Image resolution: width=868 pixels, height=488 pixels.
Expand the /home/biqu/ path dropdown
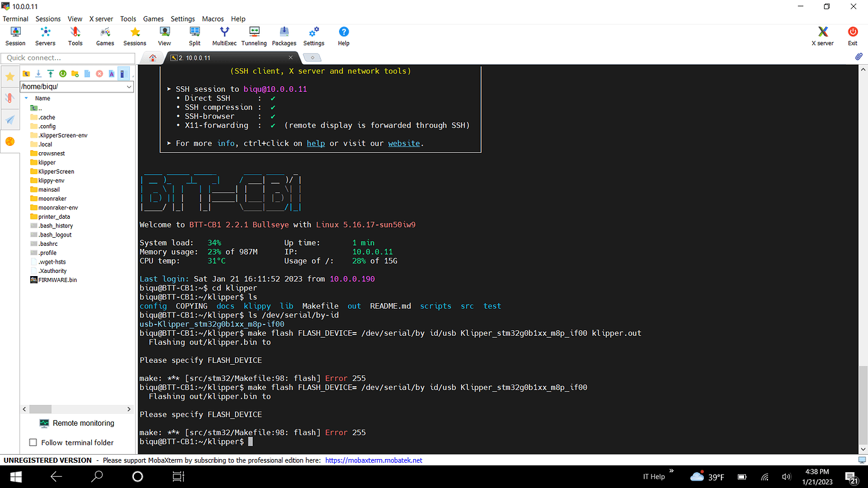click(129, 87)
